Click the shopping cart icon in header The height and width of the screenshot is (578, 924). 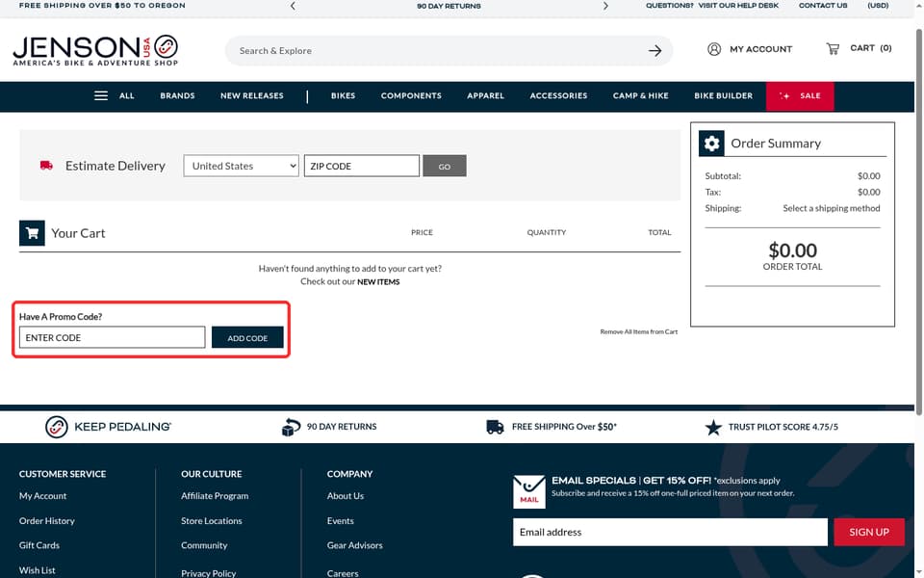pos(833,48)
